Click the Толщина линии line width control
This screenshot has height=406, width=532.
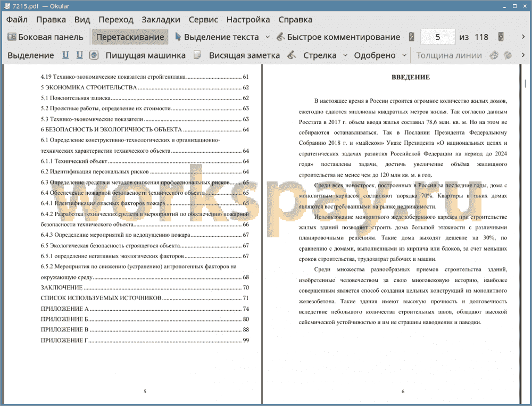449,55
